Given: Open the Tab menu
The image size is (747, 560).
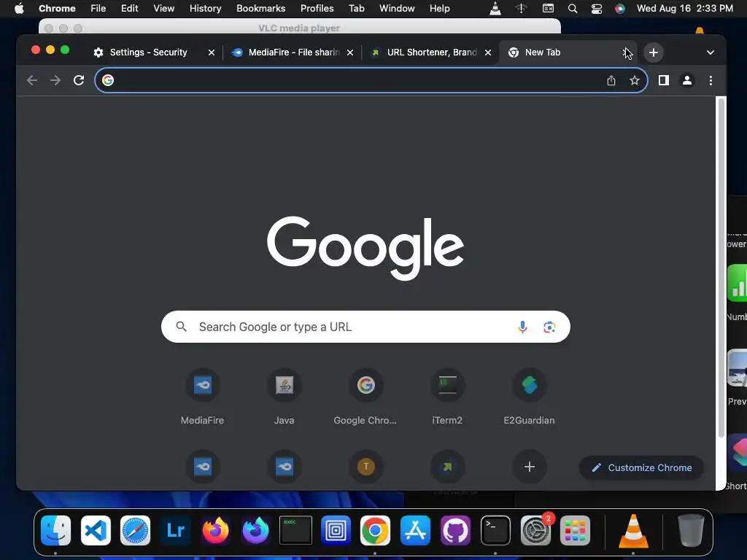Looking at the screenshot, I should tap(356, 8).
